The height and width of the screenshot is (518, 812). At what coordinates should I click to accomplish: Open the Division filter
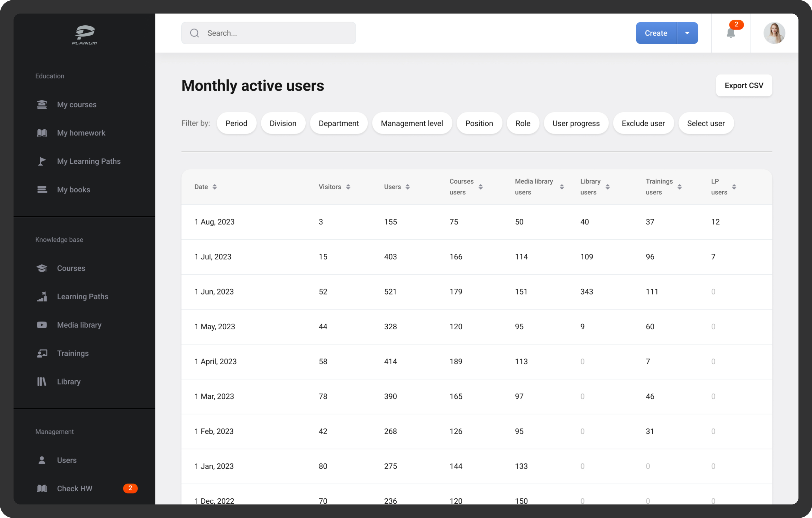[x=283, y=123]
